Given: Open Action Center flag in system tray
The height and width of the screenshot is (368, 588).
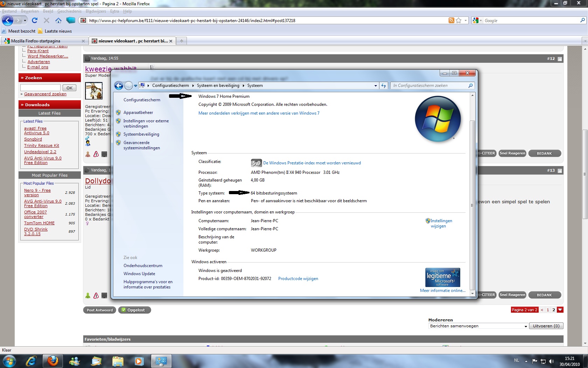Looking at the screenshot, I should click(534, 361).
